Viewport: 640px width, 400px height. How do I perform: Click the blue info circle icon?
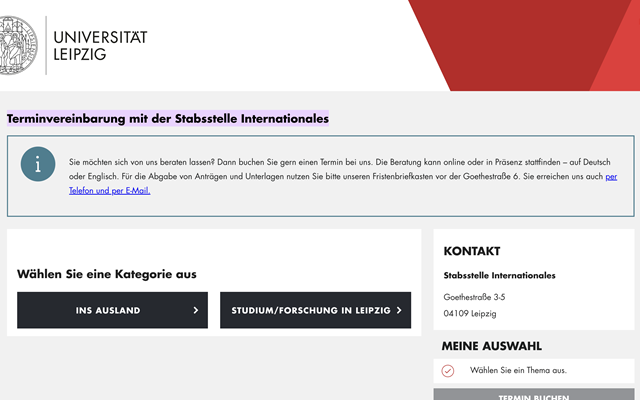(38, 164)
